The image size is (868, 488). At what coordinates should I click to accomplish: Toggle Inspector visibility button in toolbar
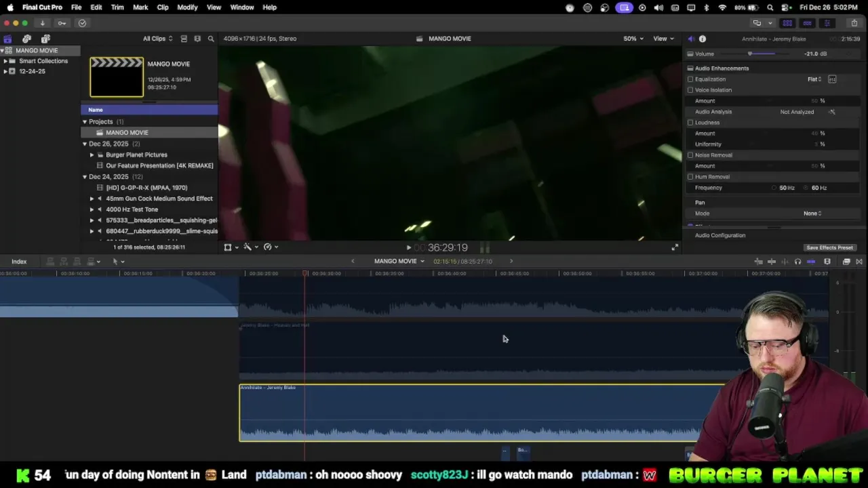tap(827, 23)
